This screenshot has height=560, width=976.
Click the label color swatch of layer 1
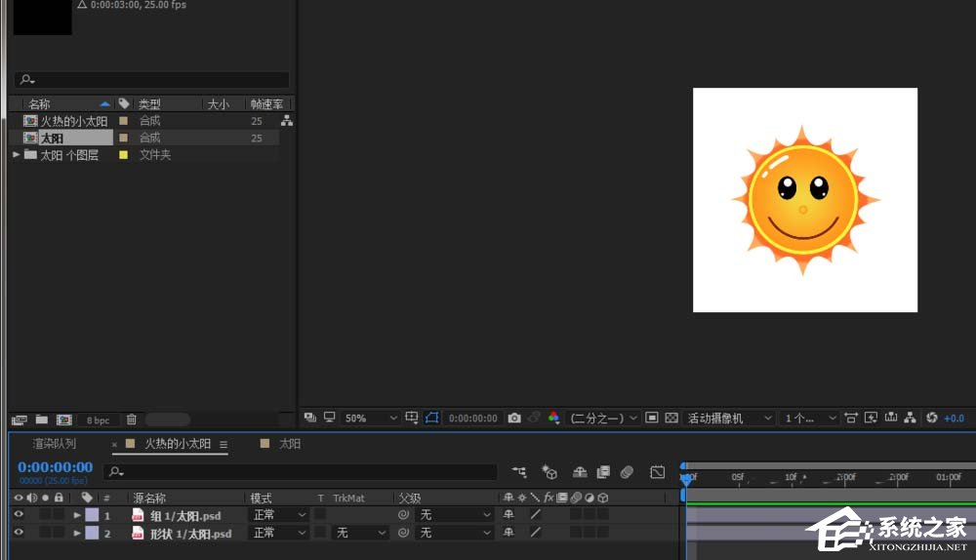[92, 514]
